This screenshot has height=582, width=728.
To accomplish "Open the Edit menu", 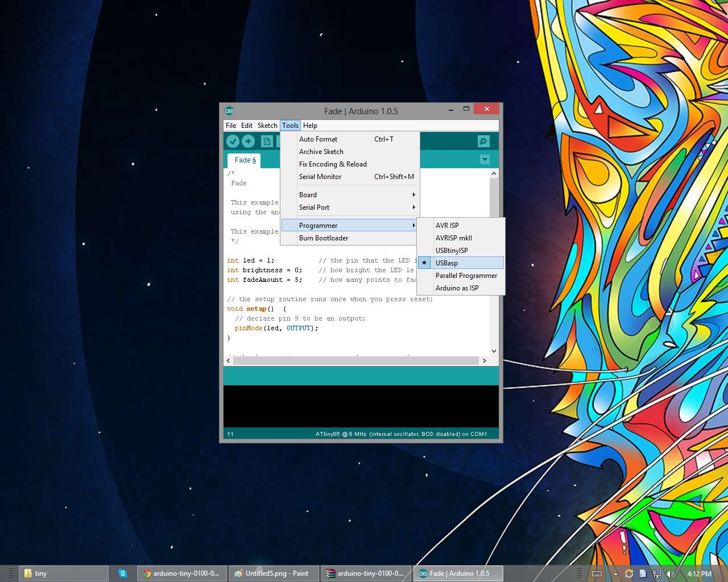I will (247, 126).
